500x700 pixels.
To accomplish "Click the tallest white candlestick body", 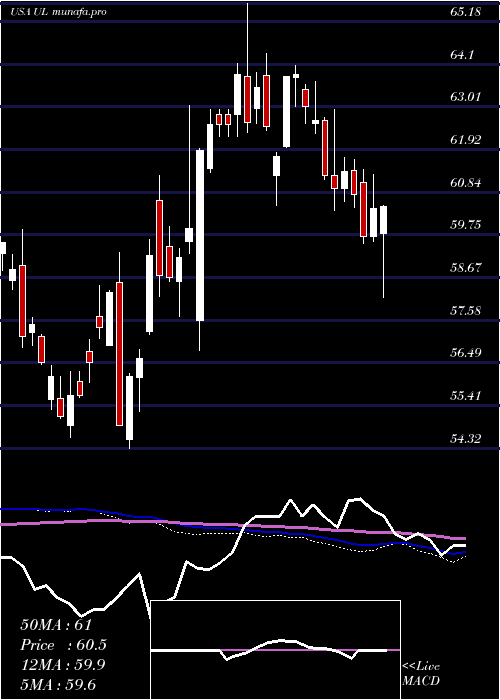I will pos(200,235).
